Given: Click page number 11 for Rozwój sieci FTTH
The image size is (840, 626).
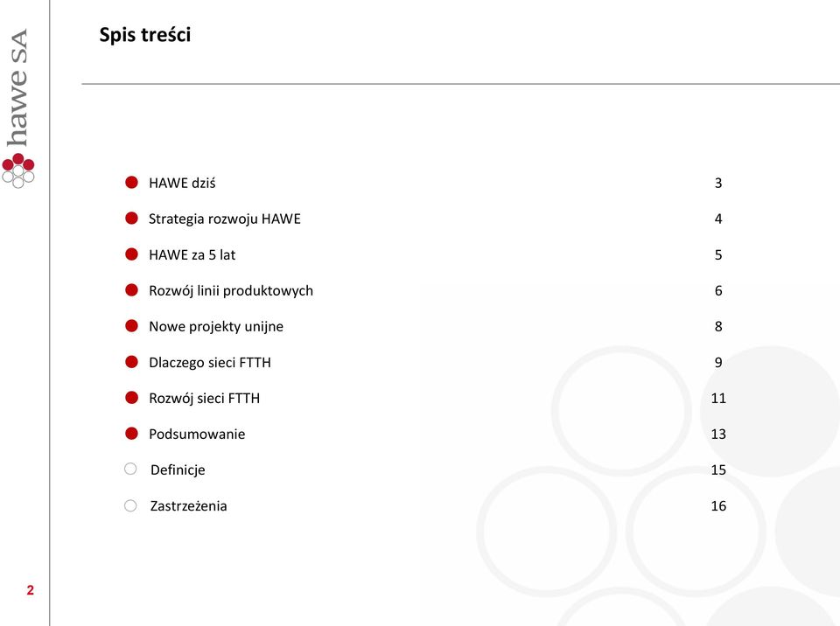Looking at the screenshot, I should click(x=718, y=398).
